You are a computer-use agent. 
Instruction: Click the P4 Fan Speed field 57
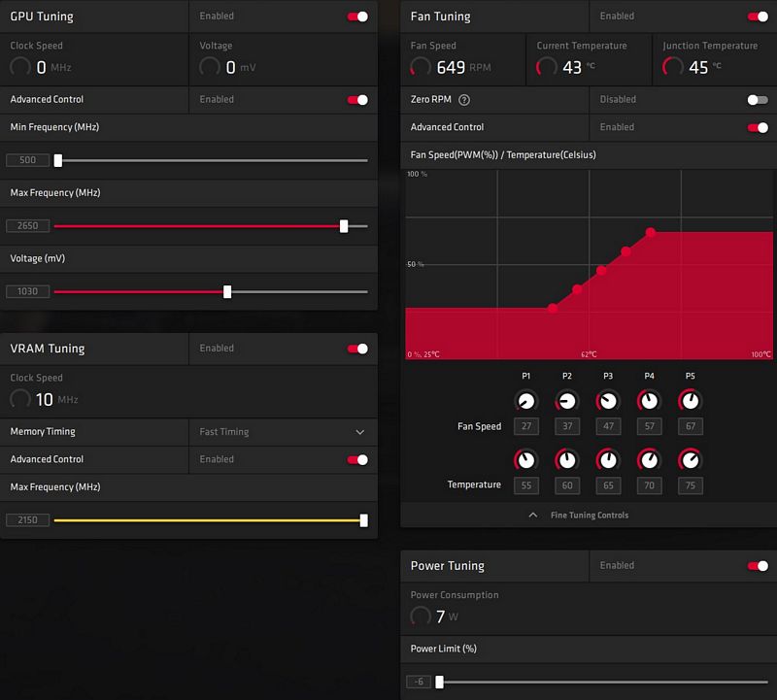650,426
